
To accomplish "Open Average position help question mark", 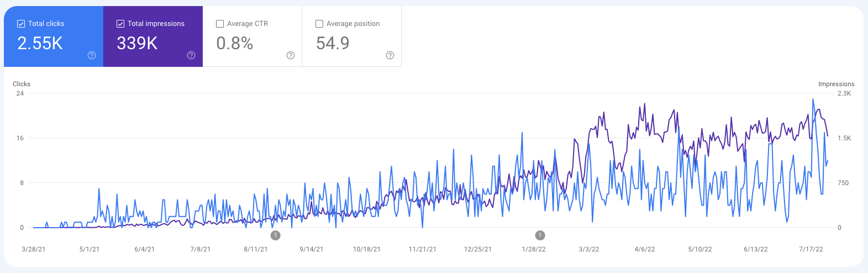I will pyautogui.click(x=390, y=55).
